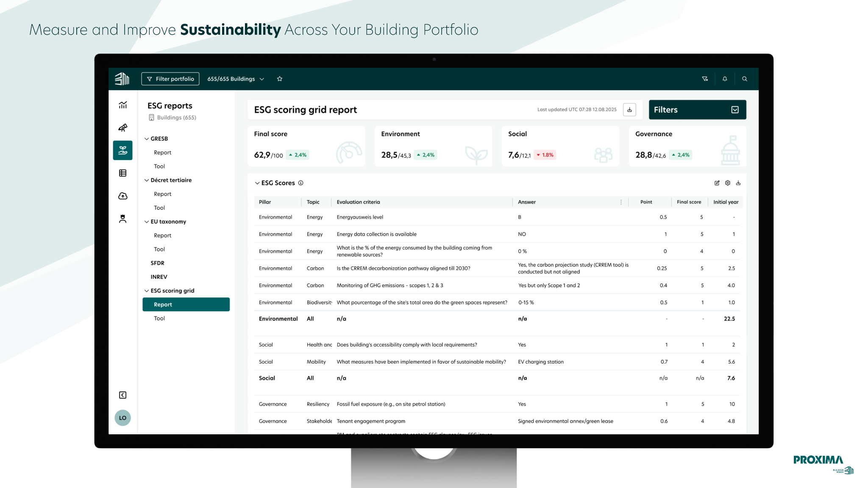The height and width of the screenshot is (488, 868).
Task: Open the telescope sidebar icon
Action: 123,128
